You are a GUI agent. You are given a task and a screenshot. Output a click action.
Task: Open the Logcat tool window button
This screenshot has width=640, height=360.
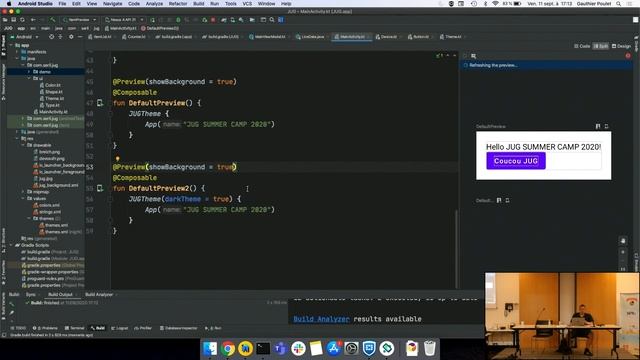tap(120, 328)
